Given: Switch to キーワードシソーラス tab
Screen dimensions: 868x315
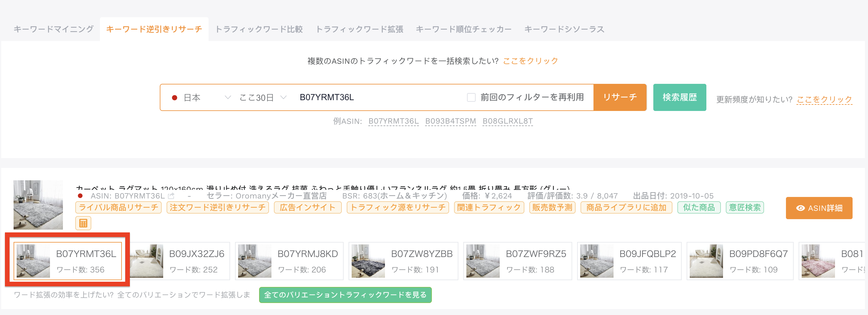Looking at the screenshot, I should pyautogui.click(x=564, y=29).
